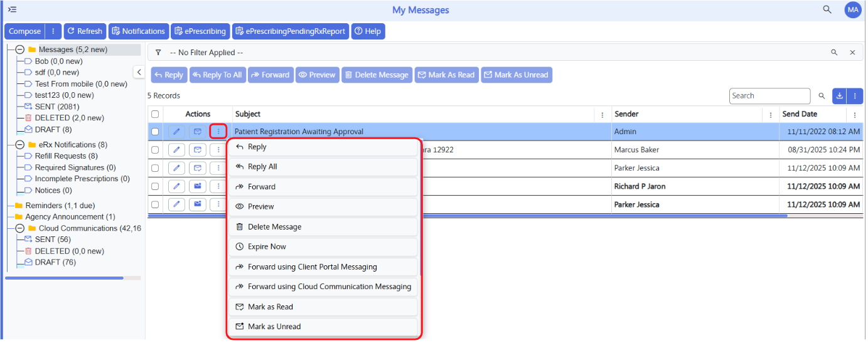Collapse the left folder panel with chevron
This screenshot has width=868, height=343.
139,72
